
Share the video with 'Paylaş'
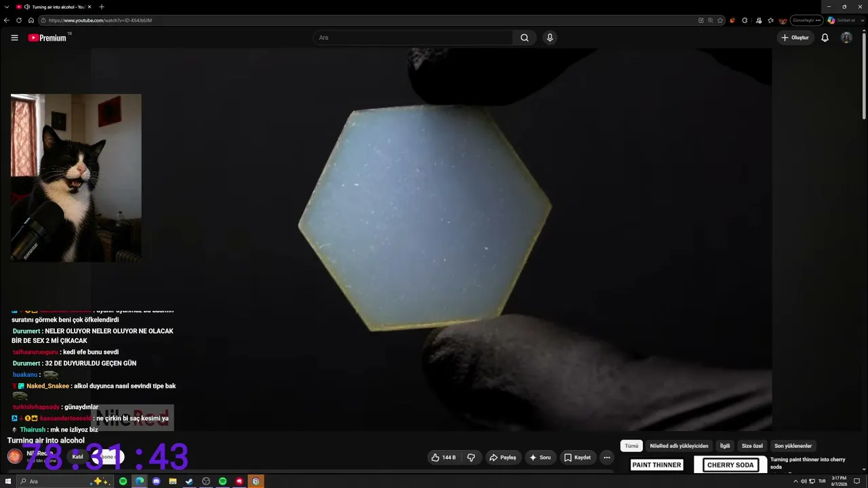point(502,457)
